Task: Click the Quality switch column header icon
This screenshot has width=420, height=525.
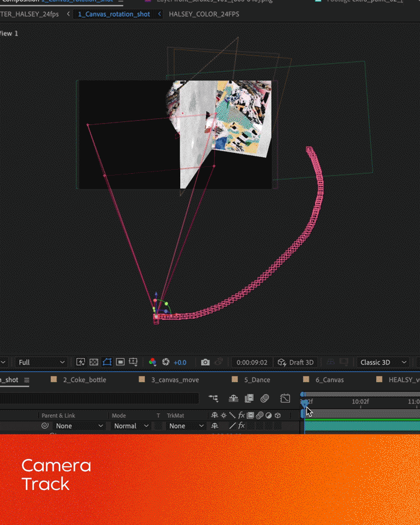Action: pyautogui.click(x=232, y=415)
